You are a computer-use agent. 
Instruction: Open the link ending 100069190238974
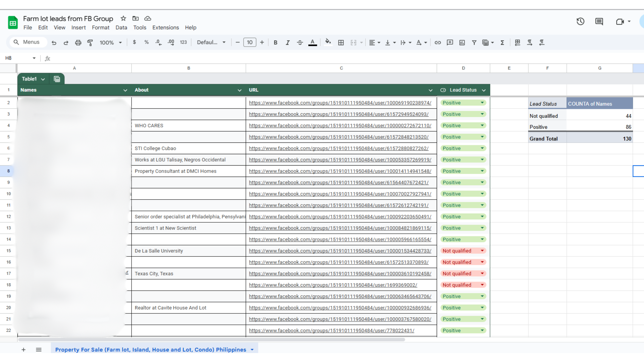tap(340, 103)
